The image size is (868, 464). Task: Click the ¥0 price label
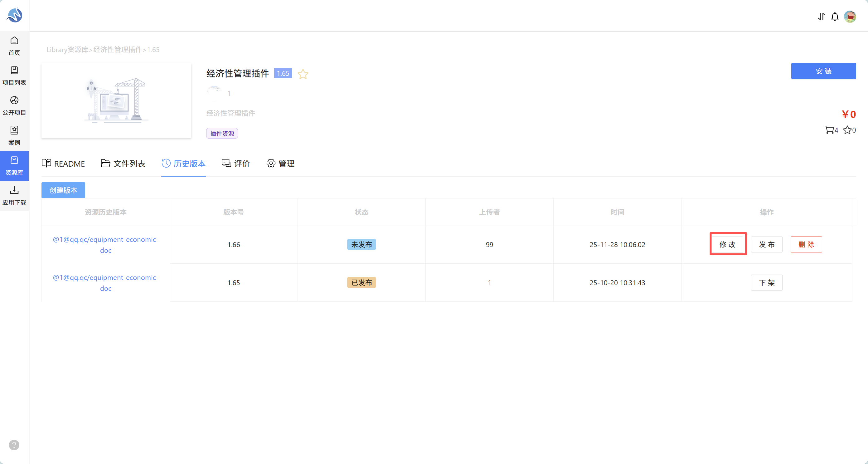849,115
